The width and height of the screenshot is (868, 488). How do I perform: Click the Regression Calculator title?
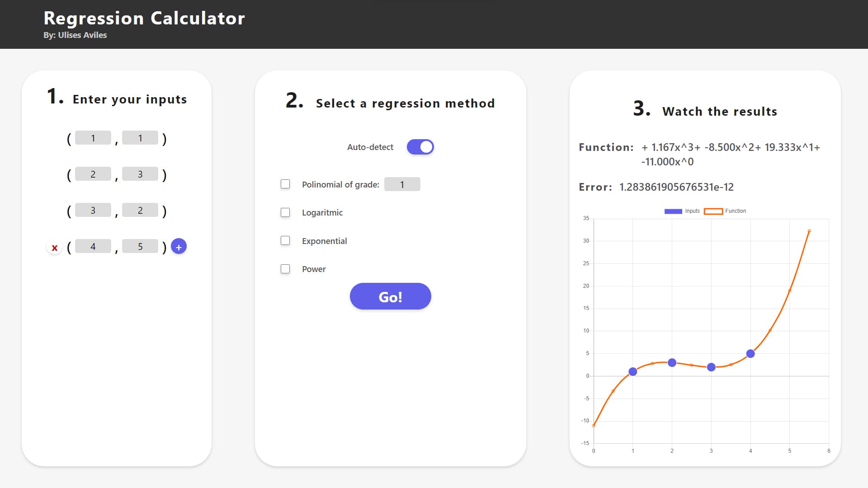pyautogui.click(x=144, y=18)
